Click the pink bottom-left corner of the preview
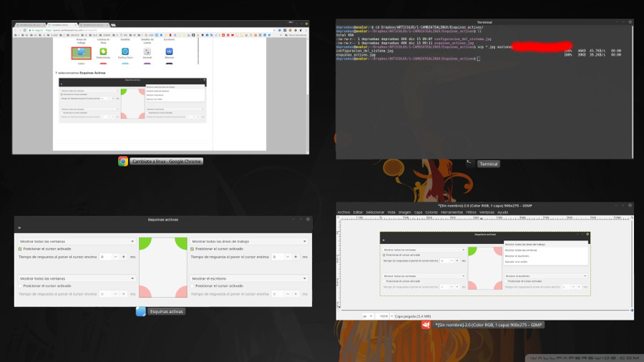 pos(145,291)
